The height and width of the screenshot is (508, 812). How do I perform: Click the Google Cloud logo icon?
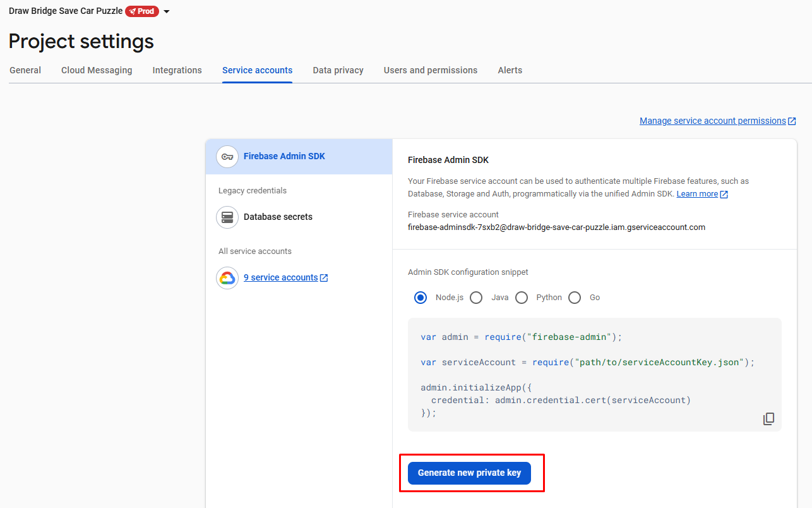(x=227, y=278)
